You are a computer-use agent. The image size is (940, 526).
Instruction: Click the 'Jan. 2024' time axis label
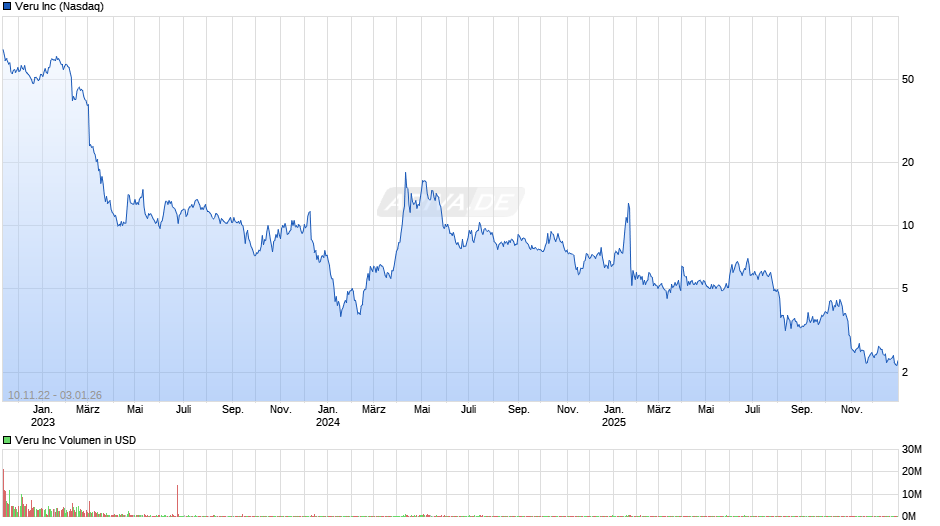[327, 416]
